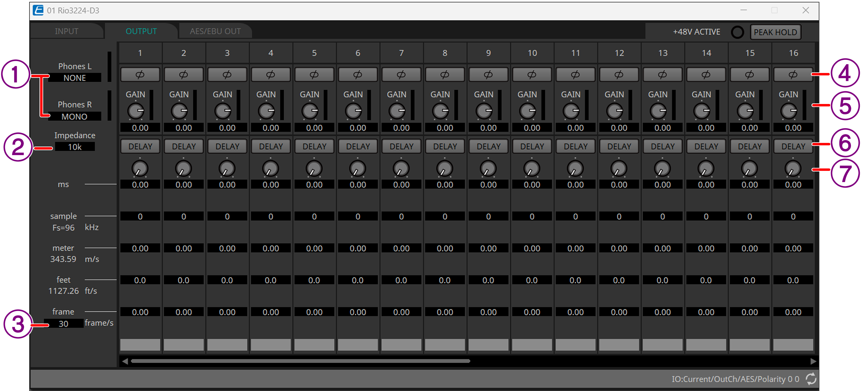Click channel 1 gain value field
Image resolution: width=868 pixels, height=391 pixels.
pos(140,128)
